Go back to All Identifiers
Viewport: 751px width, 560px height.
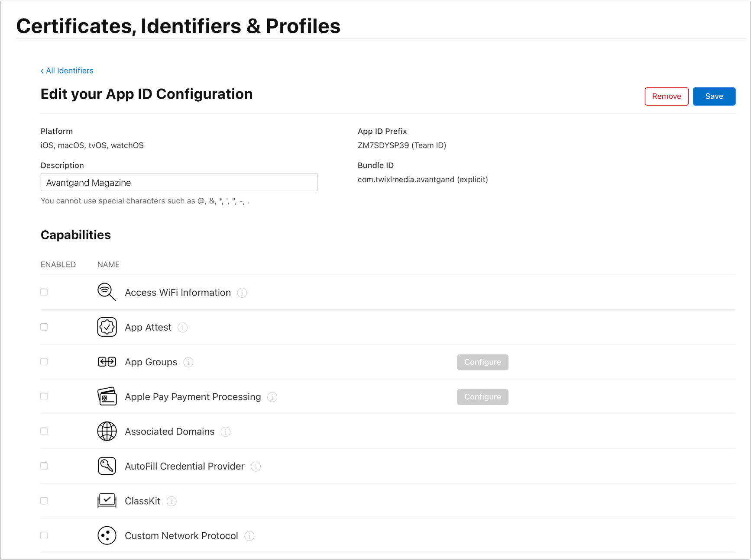[x=67, y=71]
